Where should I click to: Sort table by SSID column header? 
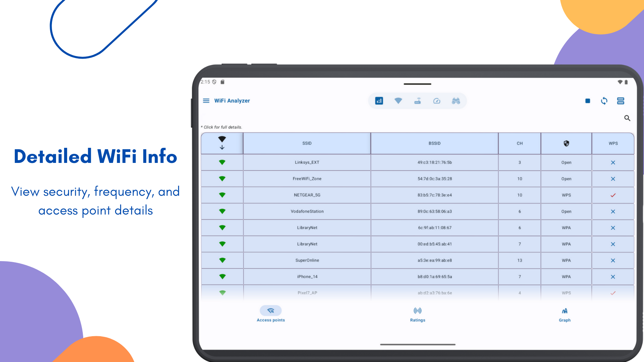[307, 143]
